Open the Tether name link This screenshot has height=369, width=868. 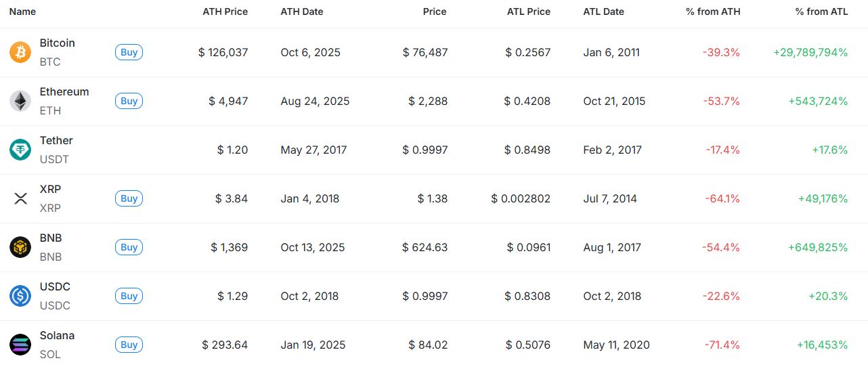[x=56, y=141]
